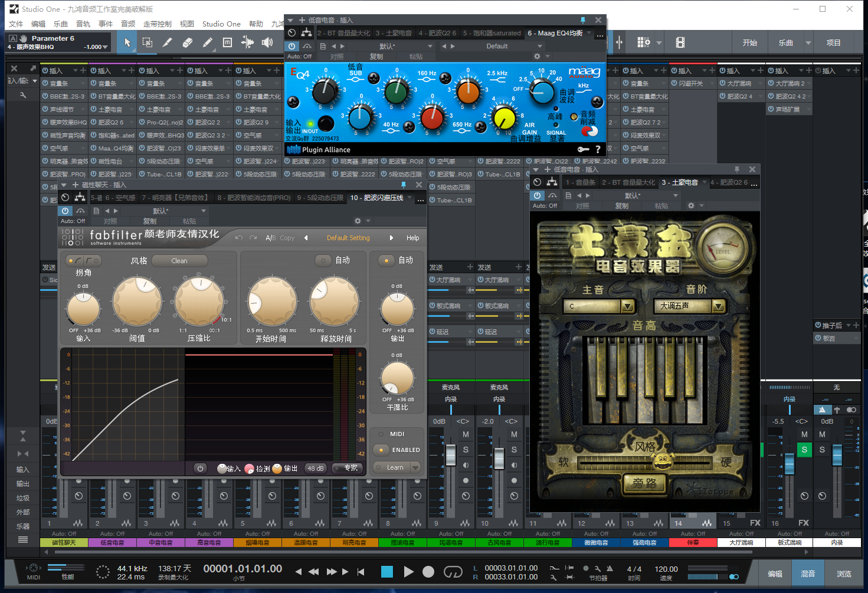Select the Listen speaker tool
868x593 pixels.
tap(267, 42)
